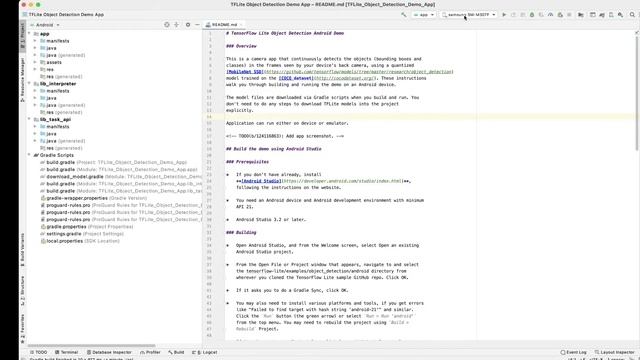Open the SDK Manager toolbar icon
The image size is (640, 360).
[x=620, y=15]
